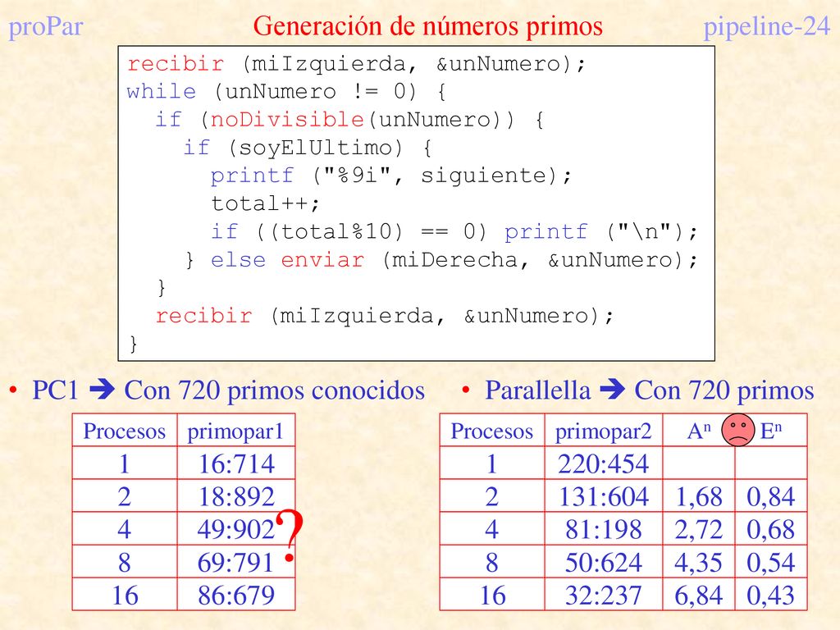Image resolution: width=840 pixels, height=630 pixels.
Task: Click the 1,68 speedup cell
Action: [699, 496]
